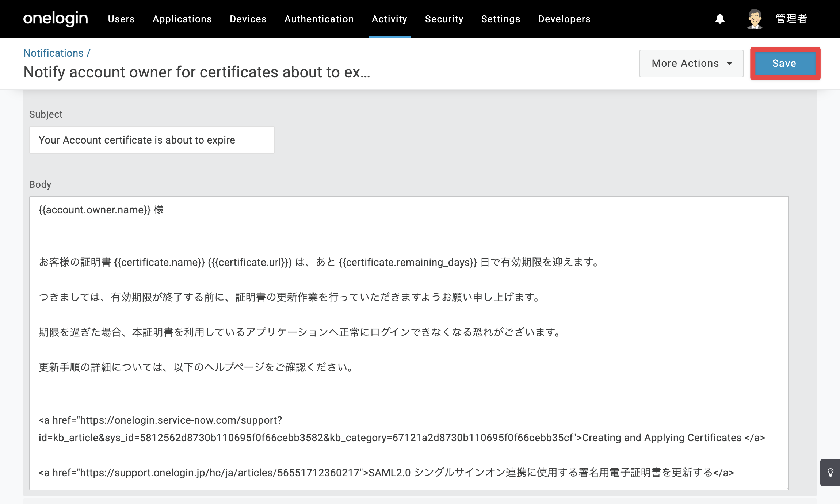Open the Security menu
Viewport: 840px width, 504px height.
click(444, 19)
